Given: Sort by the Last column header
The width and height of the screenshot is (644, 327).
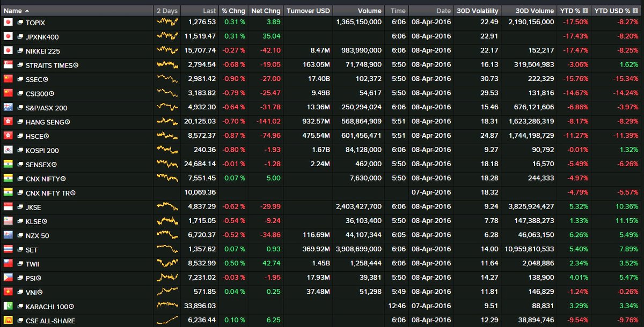Looking at the screenshot, I should pyautogui.click(x=200, y=11).
